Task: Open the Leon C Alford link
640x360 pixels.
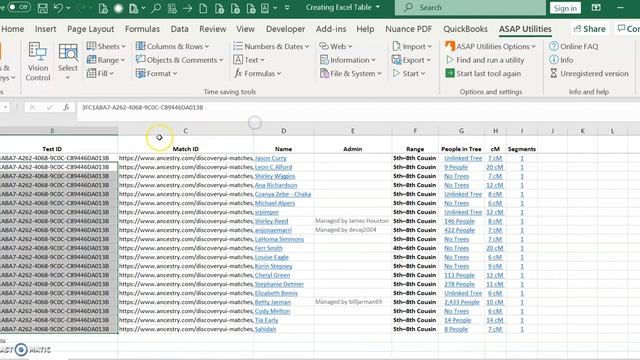Action: (x=273, y=167)
